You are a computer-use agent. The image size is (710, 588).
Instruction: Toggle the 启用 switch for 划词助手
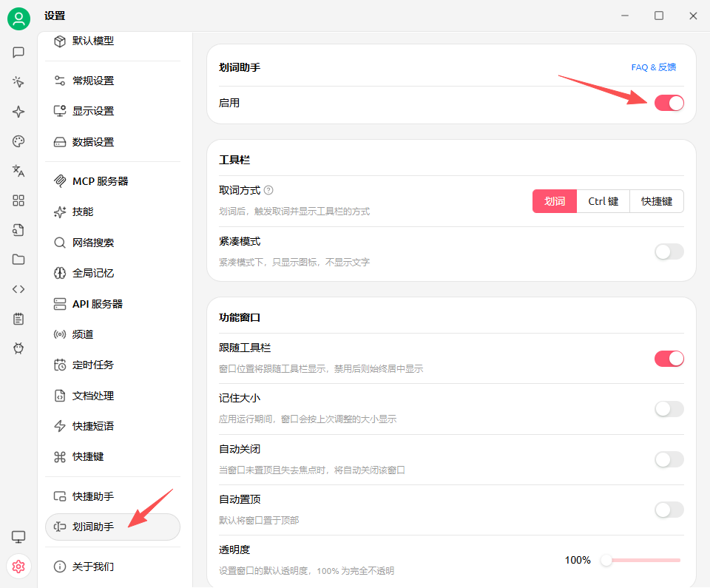click(x=669, y=103)
